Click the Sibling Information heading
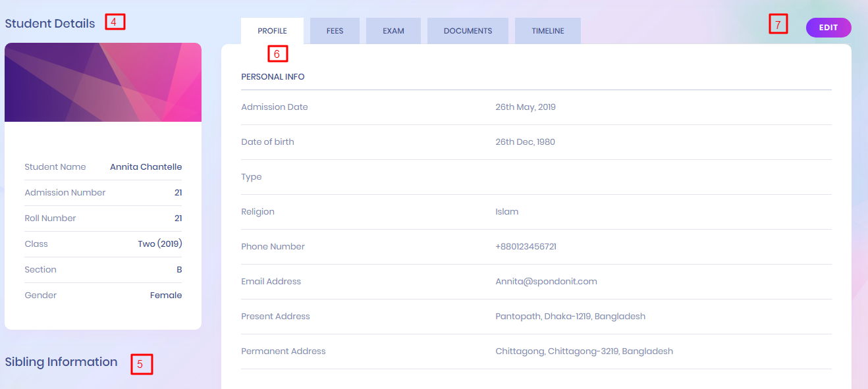This screenshot has height=389, width=868. click(61, 362)
